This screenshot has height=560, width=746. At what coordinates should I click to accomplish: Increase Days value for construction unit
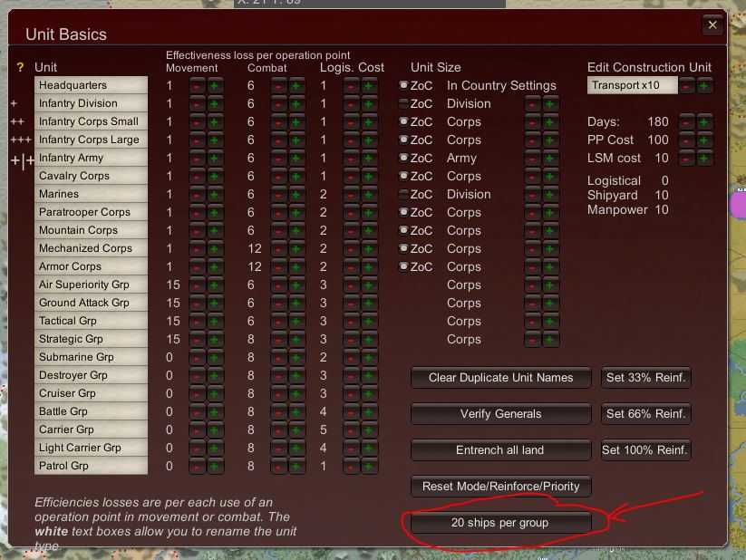point(703,122)
